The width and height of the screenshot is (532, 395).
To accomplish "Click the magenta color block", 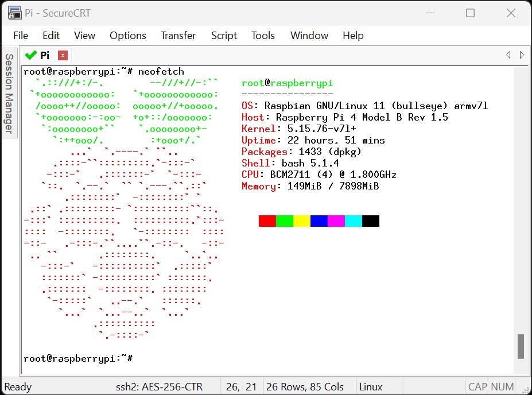I will pos(336,221).
